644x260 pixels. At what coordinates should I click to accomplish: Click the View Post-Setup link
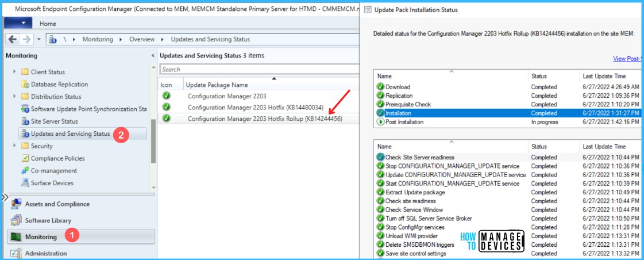[x=628, y=59]
